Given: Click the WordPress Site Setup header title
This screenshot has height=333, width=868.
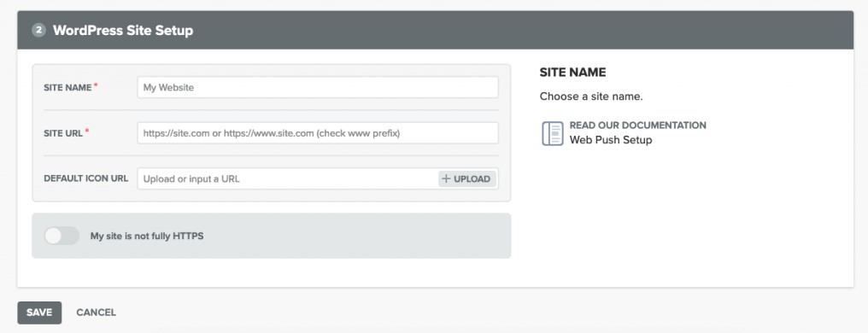Looking at the screenshot, I should 123,30.
